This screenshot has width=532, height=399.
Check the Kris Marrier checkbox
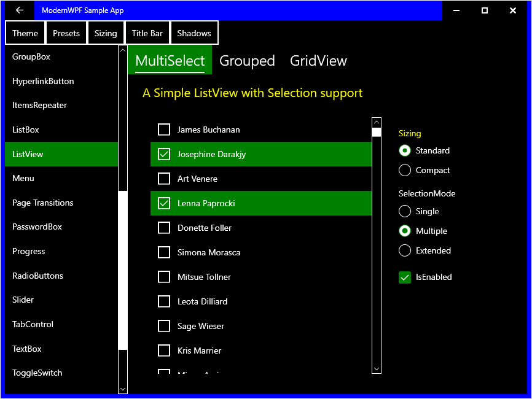164,351
